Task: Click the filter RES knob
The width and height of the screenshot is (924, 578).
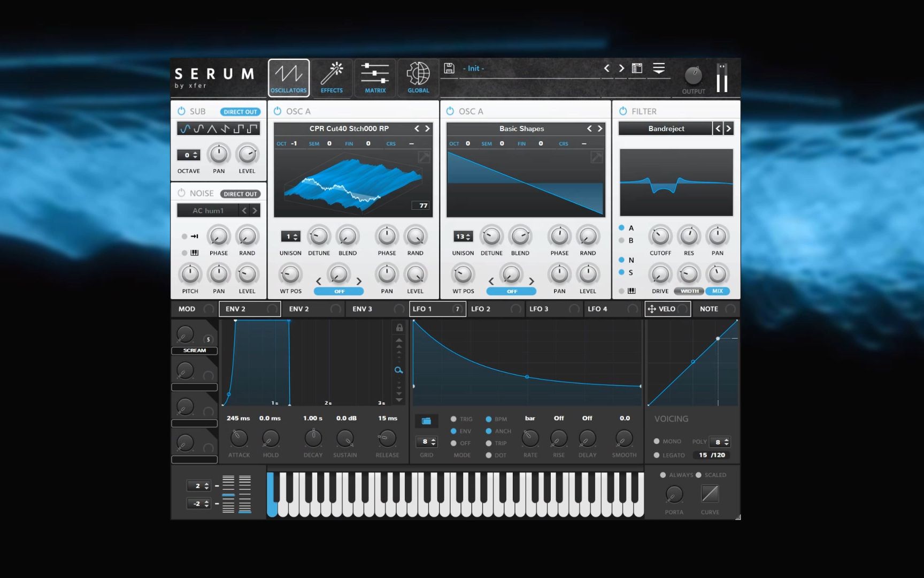Action: coord(689,236)
